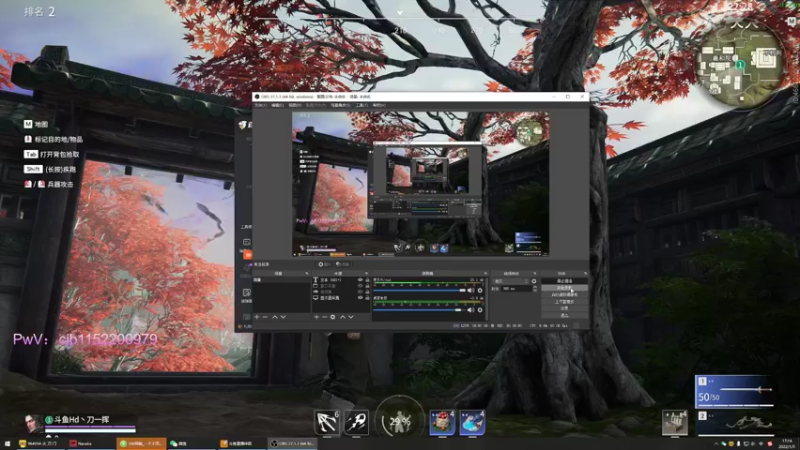Open the scene collection menu in OBS
Image resolution: width=800 pixels, height=450 pixels.
pos(341,105)
